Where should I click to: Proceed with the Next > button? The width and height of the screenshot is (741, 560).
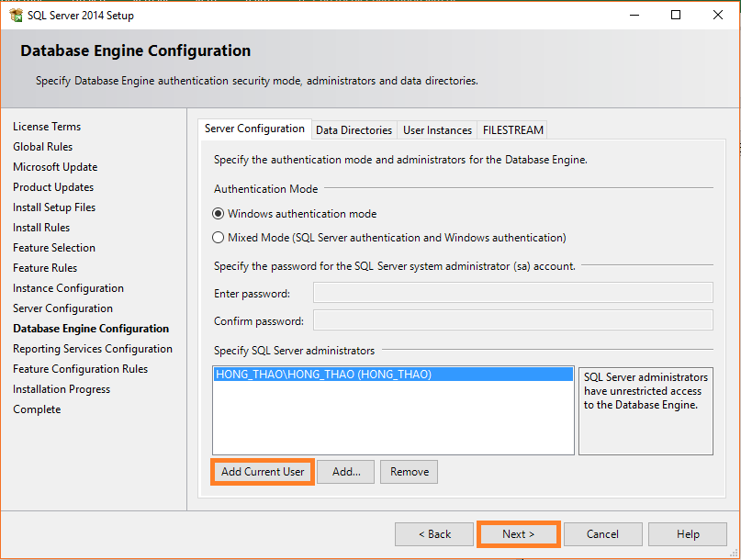tap(519, 534)
